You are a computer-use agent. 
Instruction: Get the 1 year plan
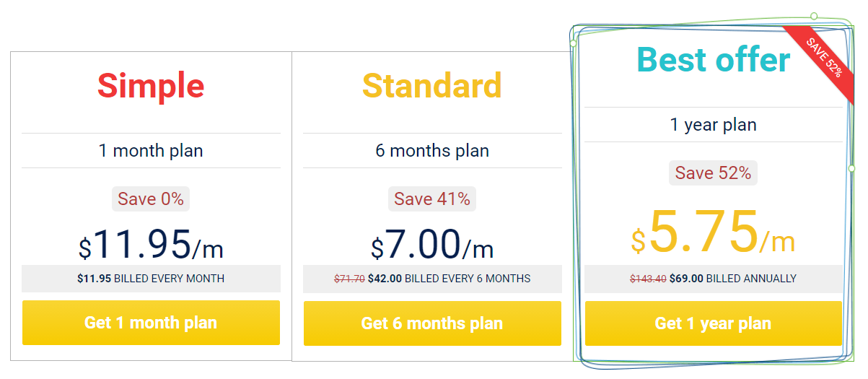point(713,323)
